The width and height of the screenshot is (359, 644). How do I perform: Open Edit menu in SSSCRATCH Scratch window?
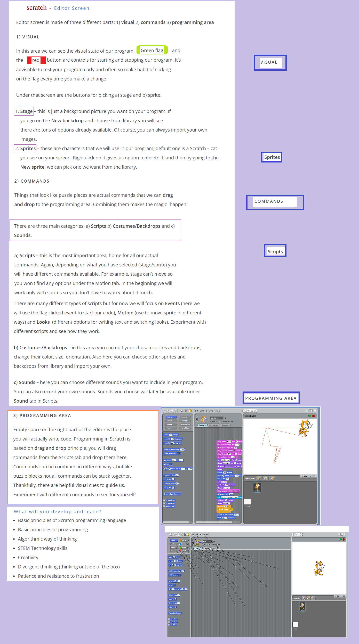(x=202, y=411)
